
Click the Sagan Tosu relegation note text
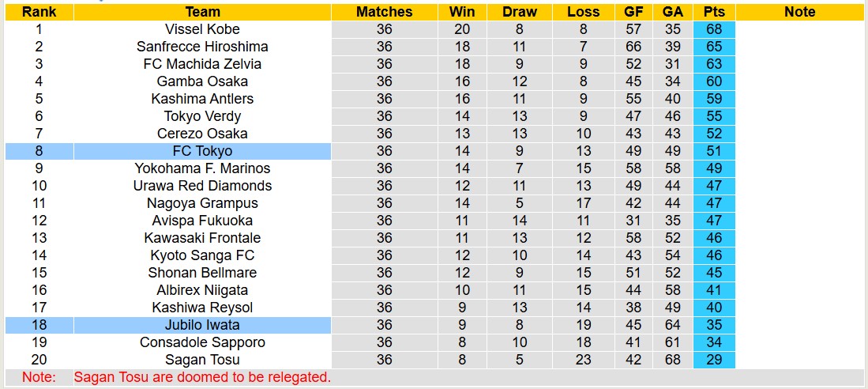point(202,378)
